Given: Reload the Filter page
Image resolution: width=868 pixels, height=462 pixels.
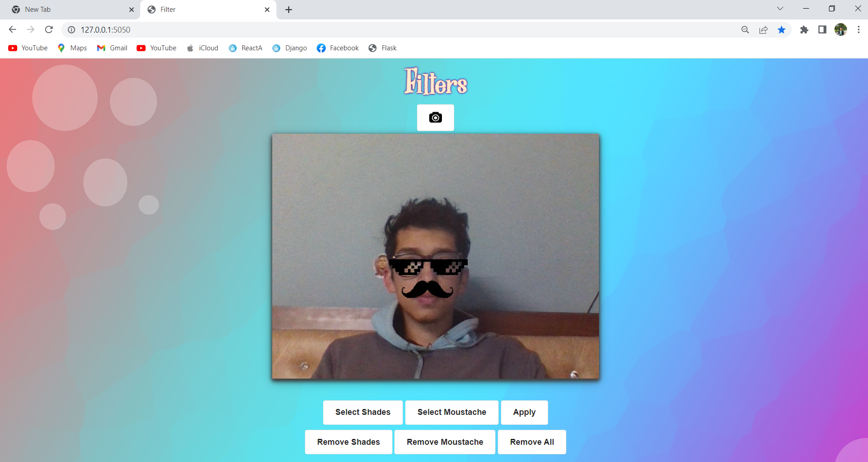Looking at the screenshot, I should pyautogui.click(x=49, y=29).
